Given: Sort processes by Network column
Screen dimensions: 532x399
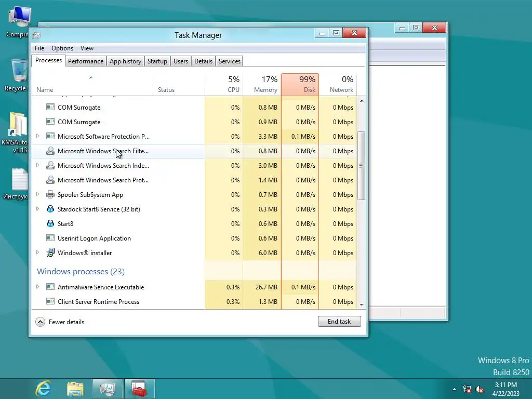Looking at the screenshot, I should 338,84.
